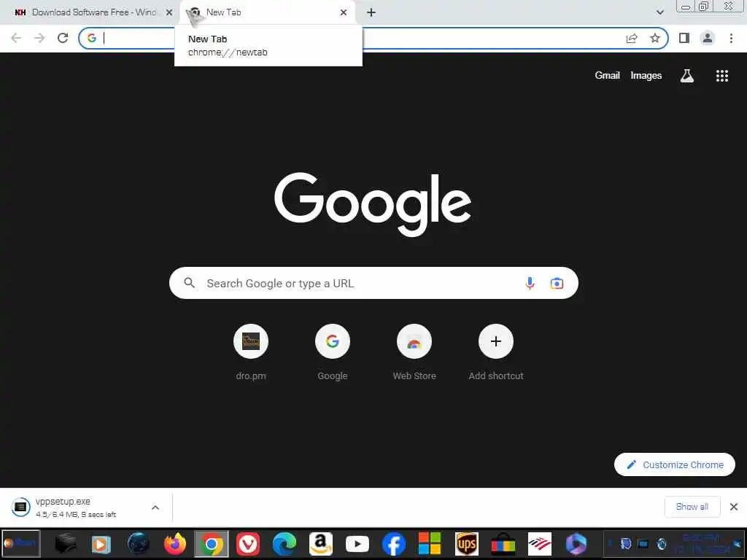Image resolution: width=747 pixels, height=560 pixels.
Task: Open the dro.pm shortcut
Action: pyautogui.click(x=251, y=352)
